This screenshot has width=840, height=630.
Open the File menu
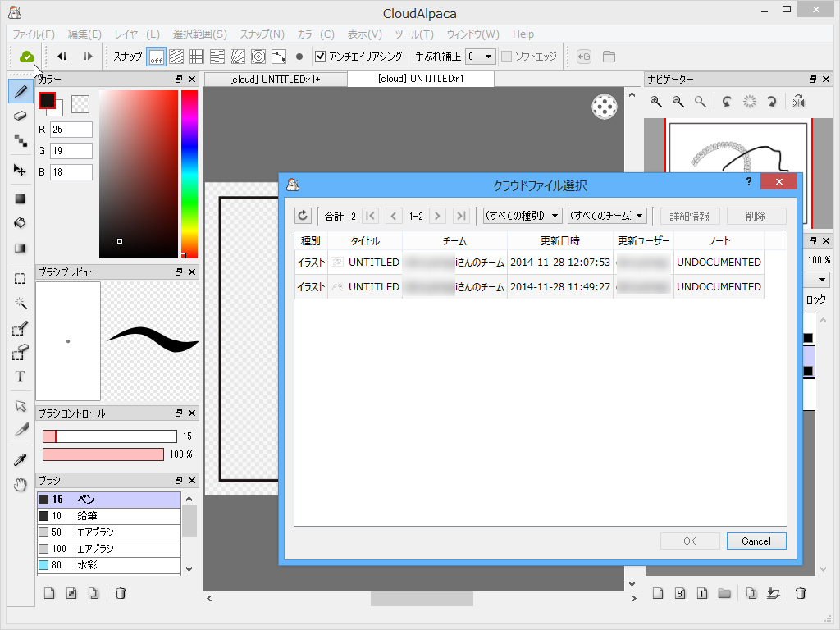(33, 34)
